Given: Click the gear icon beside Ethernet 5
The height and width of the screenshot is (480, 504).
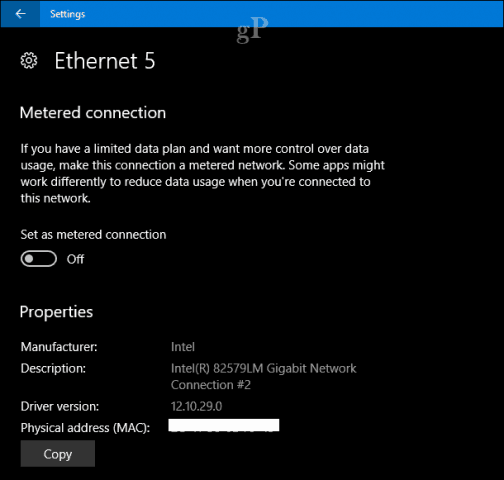Looking at the screenshot, I should pos(29,61).
